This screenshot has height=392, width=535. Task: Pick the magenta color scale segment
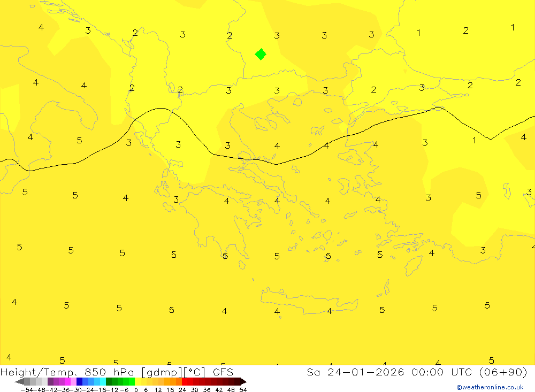pyautogui.click(x=67, y=381)
